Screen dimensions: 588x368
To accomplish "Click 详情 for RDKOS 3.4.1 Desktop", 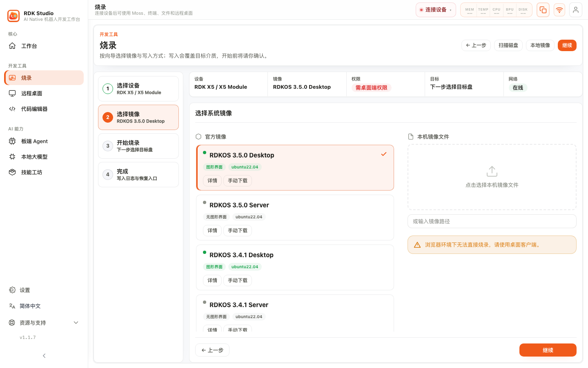I will [212, 280].
